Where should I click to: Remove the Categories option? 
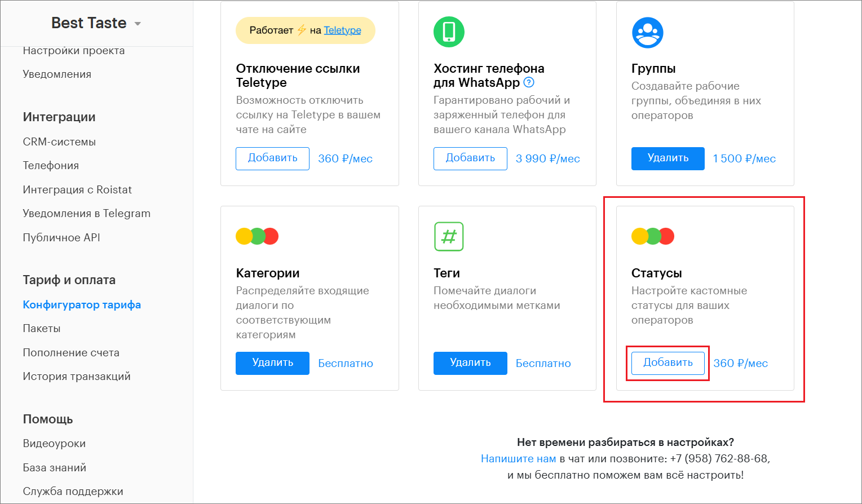[x=272, y=363]
